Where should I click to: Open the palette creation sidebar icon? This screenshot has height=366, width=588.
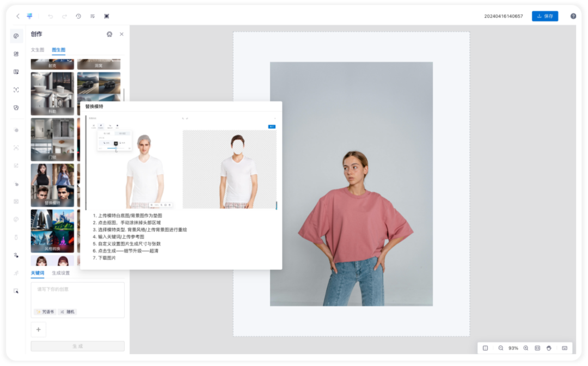pos(16,36)
